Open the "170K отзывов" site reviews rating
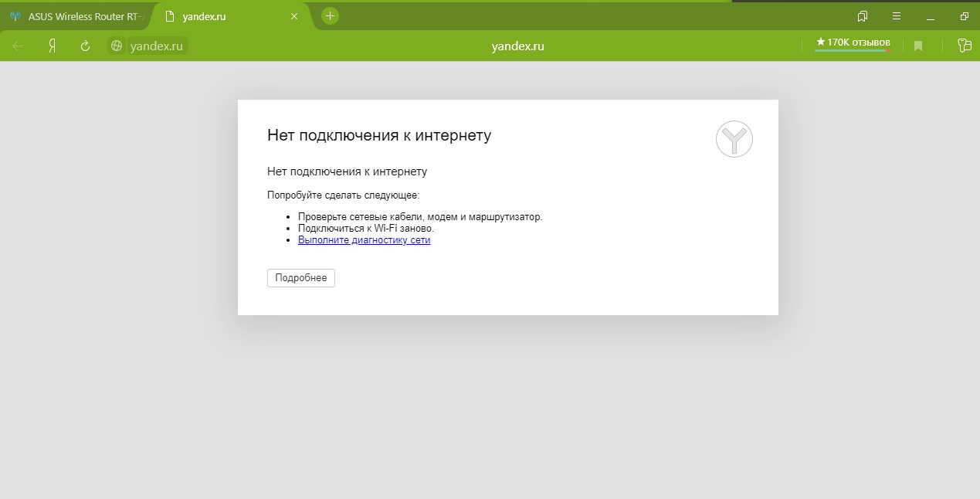Viewport: 980px width, 499px height. point(853,42)
